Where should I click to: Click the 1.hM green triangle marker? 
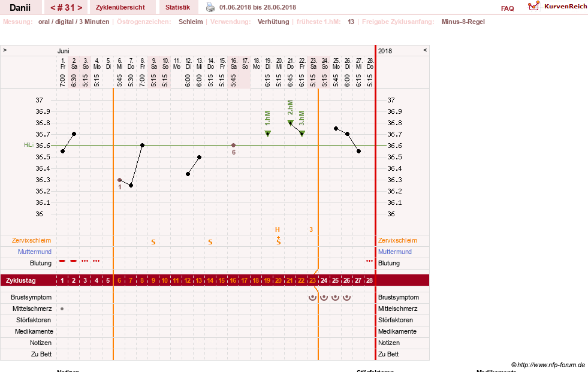pos(267,134)
